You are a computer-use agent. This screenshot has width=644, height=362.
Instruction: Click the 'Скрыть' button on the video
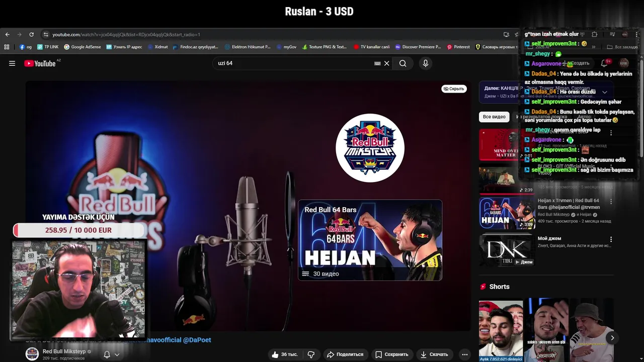[x=454, y=88]
